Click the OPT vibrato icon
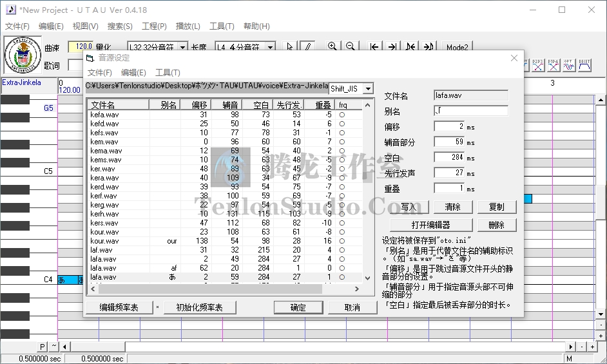This screenshot has width=607, height=364. [569, 65]
